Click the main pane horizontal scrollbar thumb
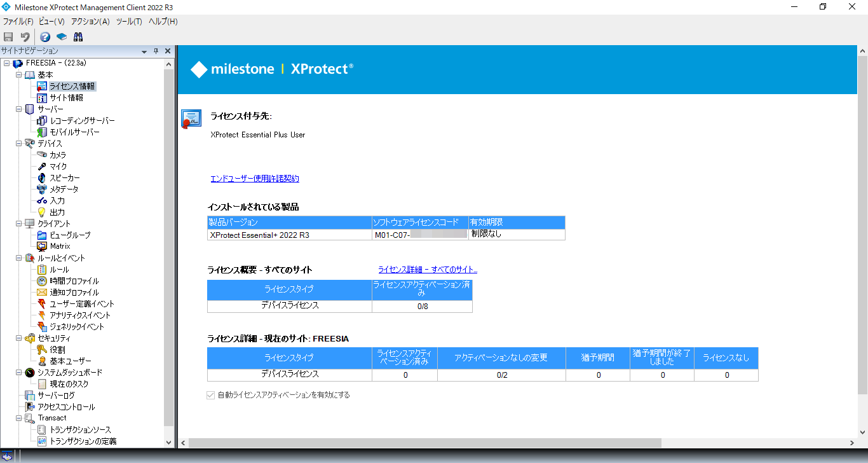This screenshot has width=868, height=463. click(x=425, y=443)
